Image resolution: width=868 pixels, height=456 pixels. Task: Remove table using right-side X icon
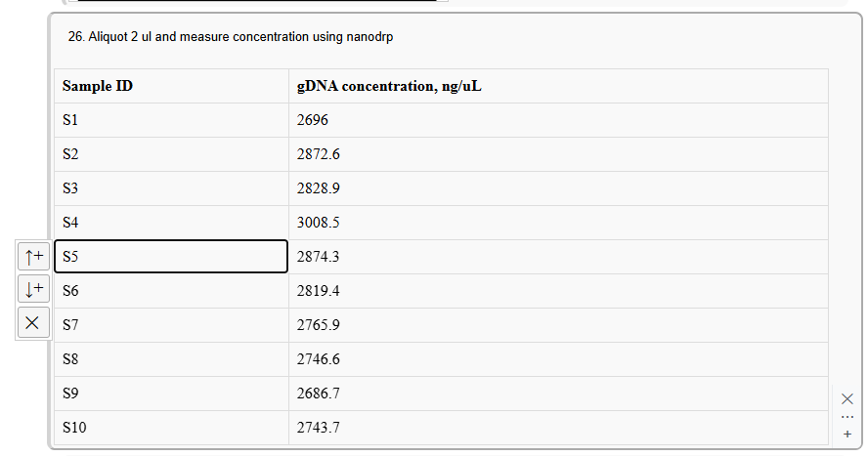click(847, 398)
